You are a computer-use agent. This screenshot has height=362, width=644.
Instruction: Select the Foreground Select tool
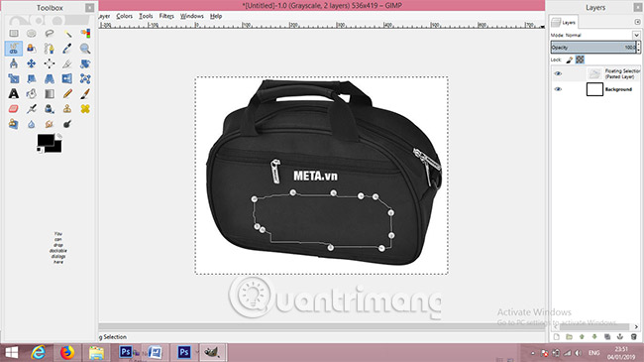[32, 49]
